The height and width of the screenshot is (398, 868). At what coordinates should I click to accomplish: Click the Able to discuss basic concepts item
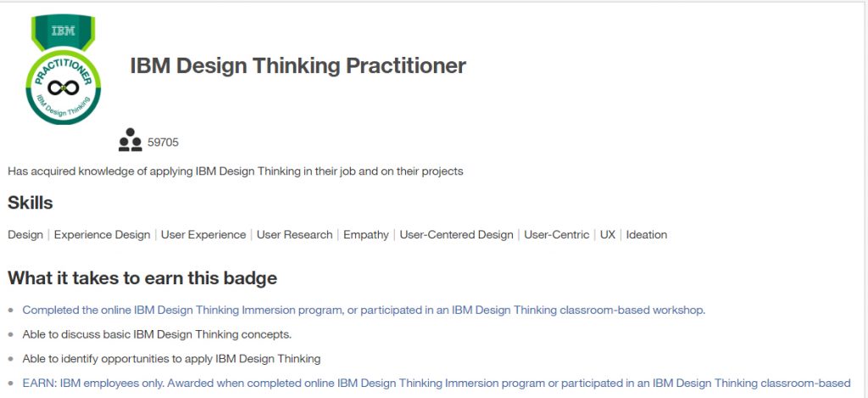(157, 334)
